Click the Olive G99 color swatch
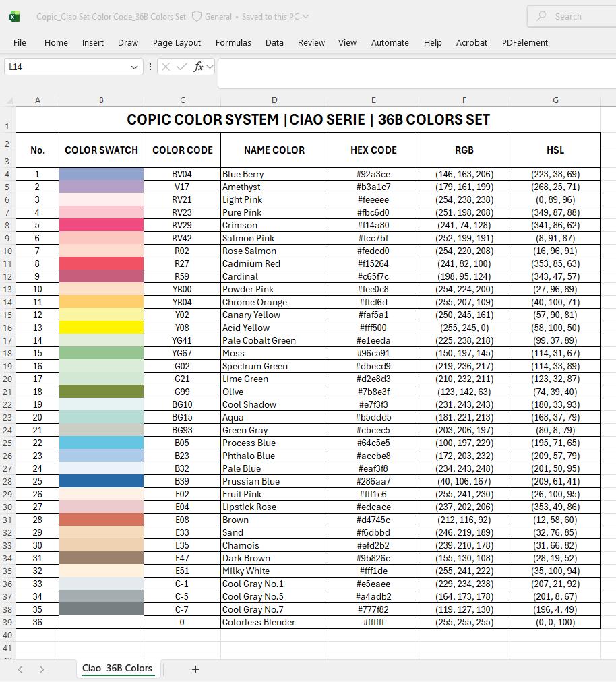Screen dimensions: 616x682 (101, 392)
